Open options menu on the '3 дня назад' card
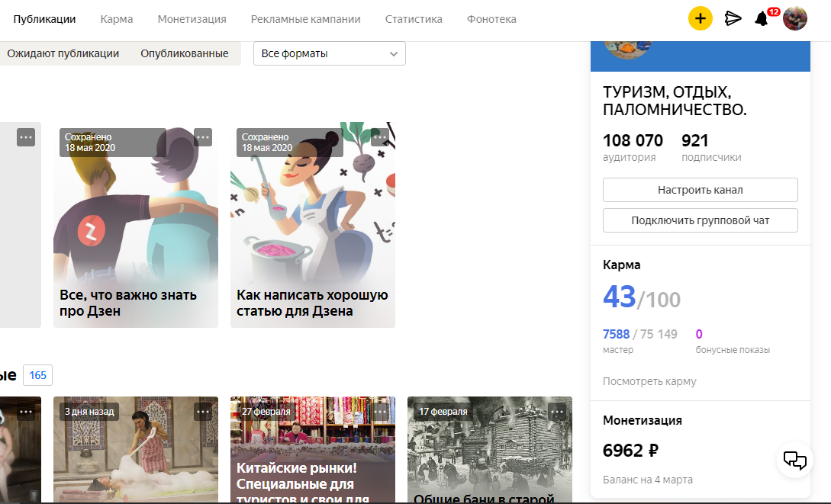Viewport: 831px width, 504px height. point(203,411)
